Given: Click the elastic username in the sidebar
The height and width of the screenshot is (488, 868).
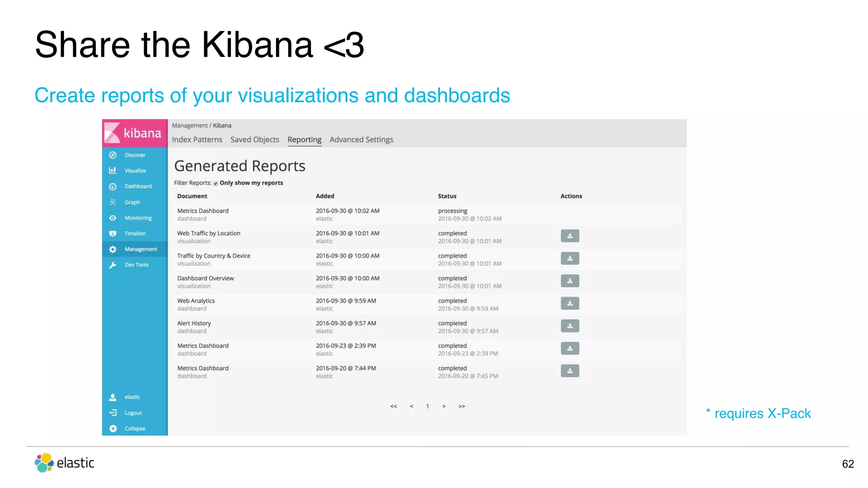Looking at the screenshot, I should click(132, 397).
